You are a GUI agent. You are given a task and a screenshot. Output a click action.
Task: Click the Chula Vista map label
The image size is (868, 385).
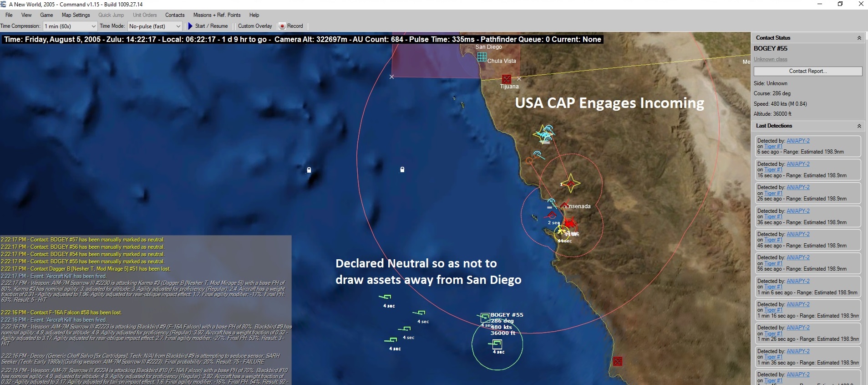coord(502,61)
